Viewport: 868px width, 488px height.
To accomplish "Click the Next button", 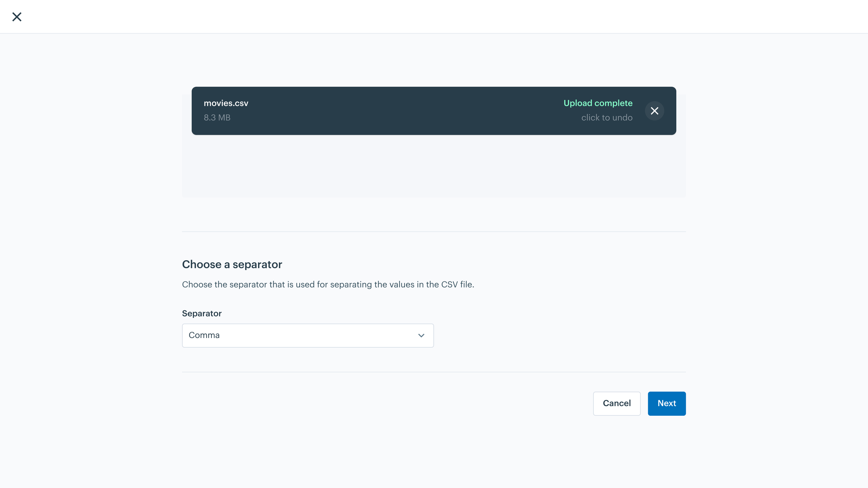I will [x=667, y=403].
